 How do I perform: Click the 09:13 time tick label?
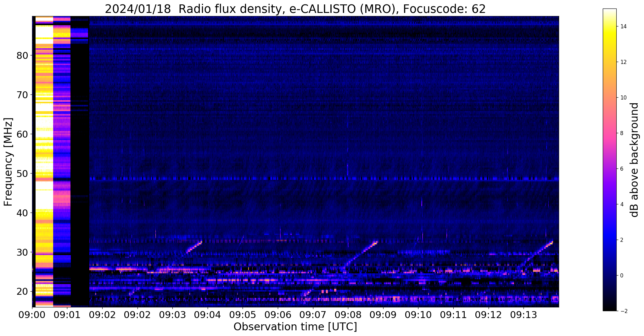(x=524, y=315)
